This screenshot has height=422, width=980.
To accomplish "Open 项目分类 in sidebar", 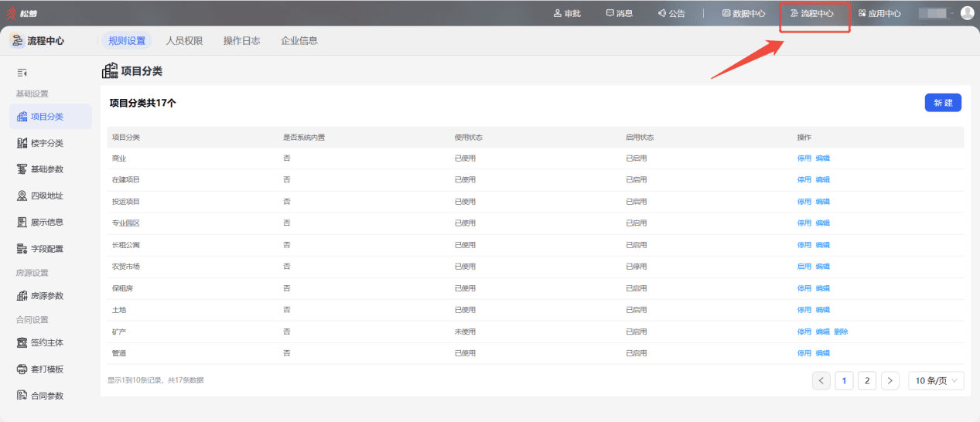I will pyautogui.click(x=50, y=117).
